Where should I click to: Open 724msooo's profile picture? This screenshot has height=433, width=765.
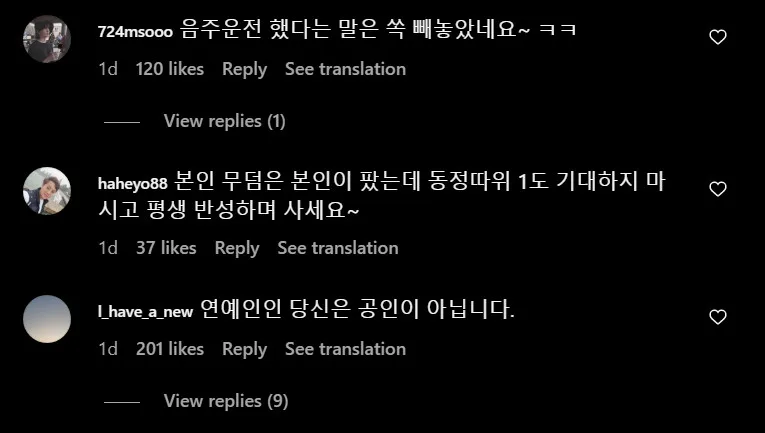tap(47, 39)
